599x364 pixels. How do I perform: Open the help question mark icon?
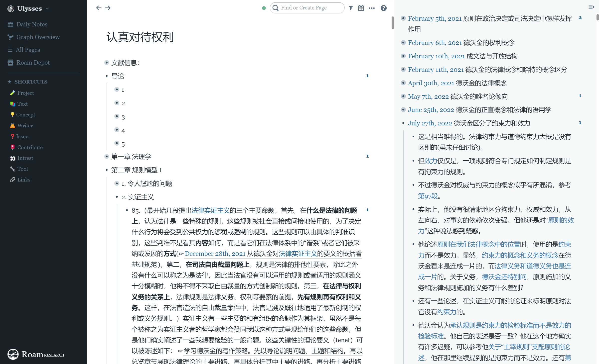[384, 8]
